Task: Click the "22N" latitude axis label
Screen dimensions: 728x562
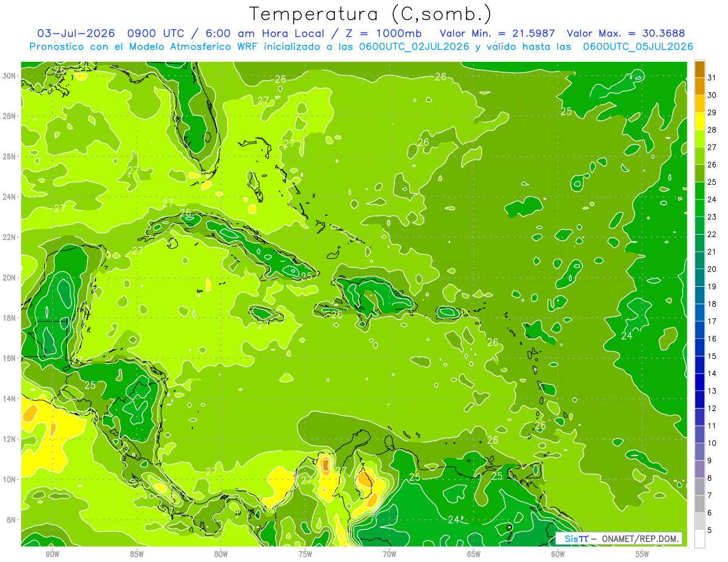Action: tap(10, 237)
